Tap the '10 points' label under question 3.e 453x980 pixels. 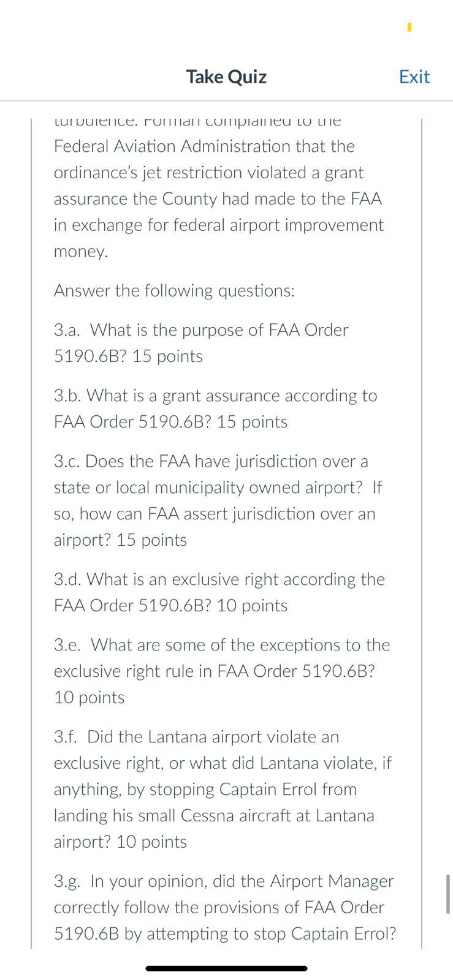click(x=89, y=696)
